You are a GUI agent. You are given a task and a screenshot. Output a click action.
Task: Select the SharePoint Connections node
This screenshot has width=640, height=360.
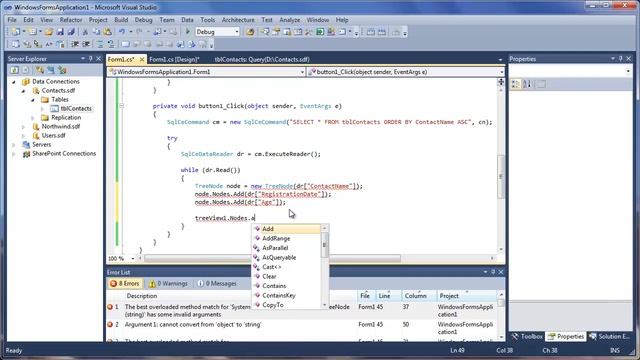pyautogui.click(x=64, y=153)
